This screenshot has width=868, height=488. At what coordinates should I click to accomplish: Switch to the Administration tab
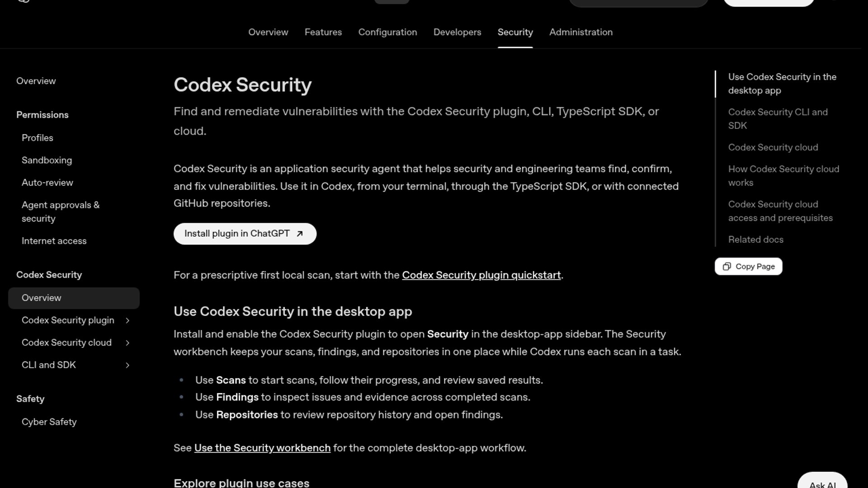(581, 32)
